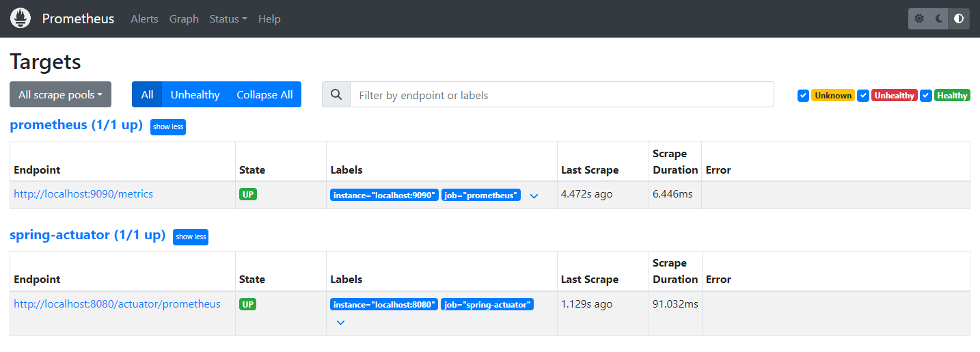The height and width of the screenshot is (352, 980).
Task: Focus the Filter by endpoint or labels field
Action: [x=562, y=95]
